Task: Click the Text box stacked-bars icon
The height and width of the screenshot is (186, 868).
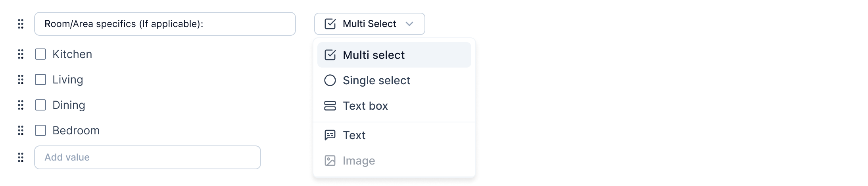Action: pyautogui.click(x=330, y=106)
